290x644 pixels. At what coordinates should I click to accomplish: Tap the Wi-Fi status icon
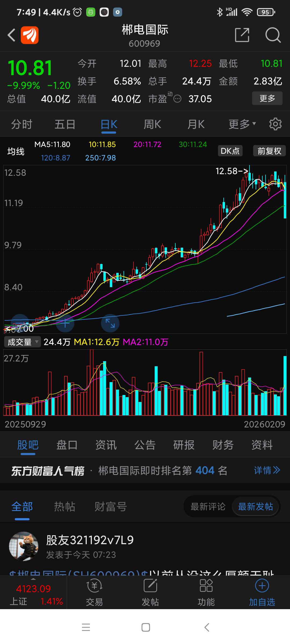coord(247,12)
